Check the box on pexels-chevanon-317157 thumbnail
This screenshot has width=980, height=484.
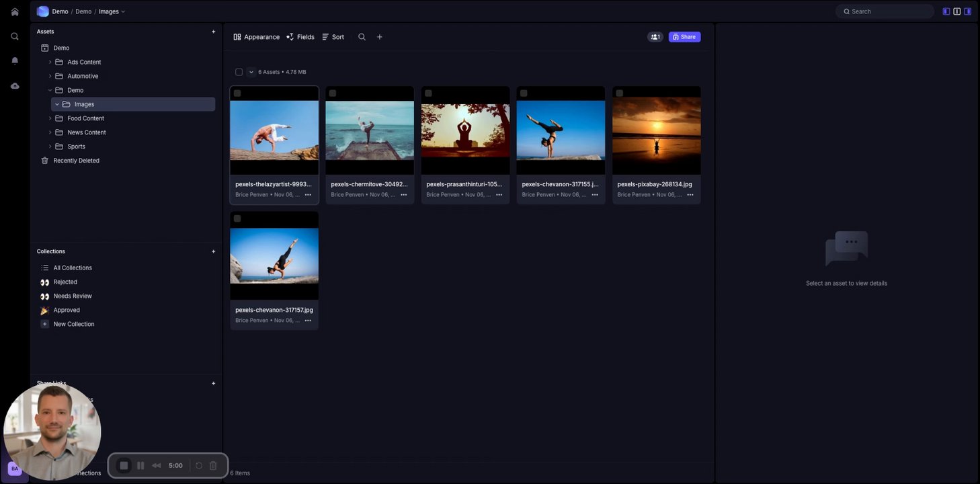(x=237, y=218)
